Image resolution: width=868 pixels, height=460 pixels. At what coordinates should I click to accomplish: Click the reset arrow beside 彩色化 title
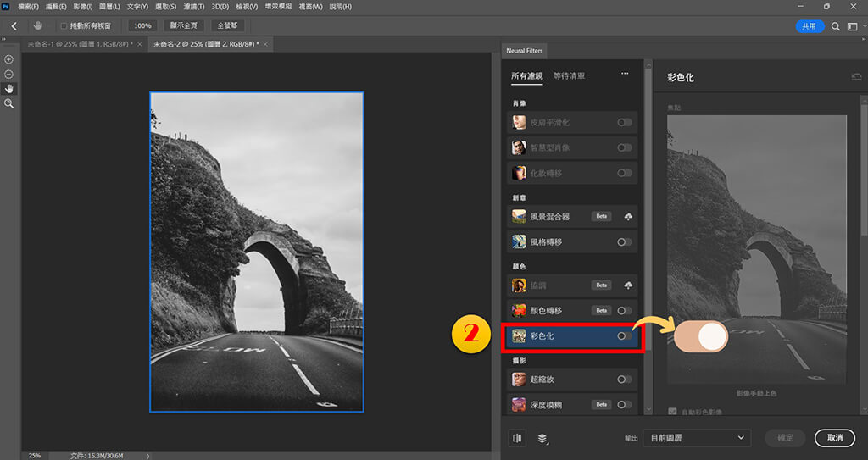tap(856, 77)
